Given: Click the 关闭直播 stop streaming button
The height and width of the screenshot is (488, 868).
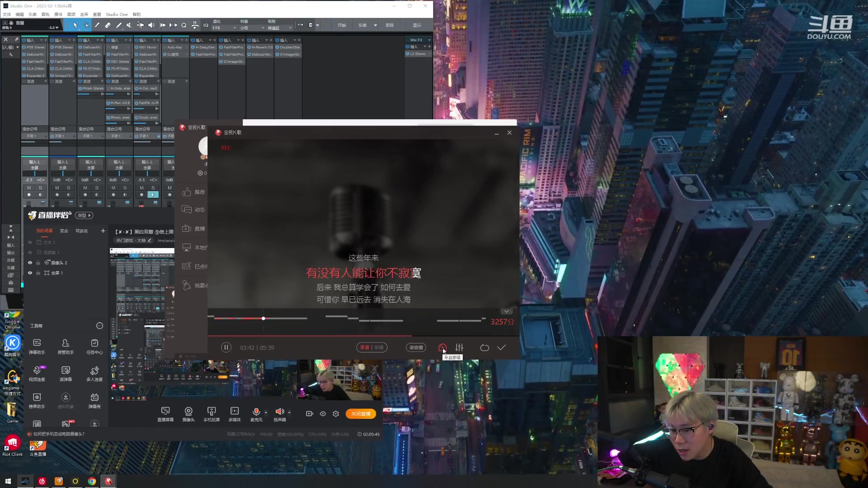Looking at the screenshot, I should [360, 414].
